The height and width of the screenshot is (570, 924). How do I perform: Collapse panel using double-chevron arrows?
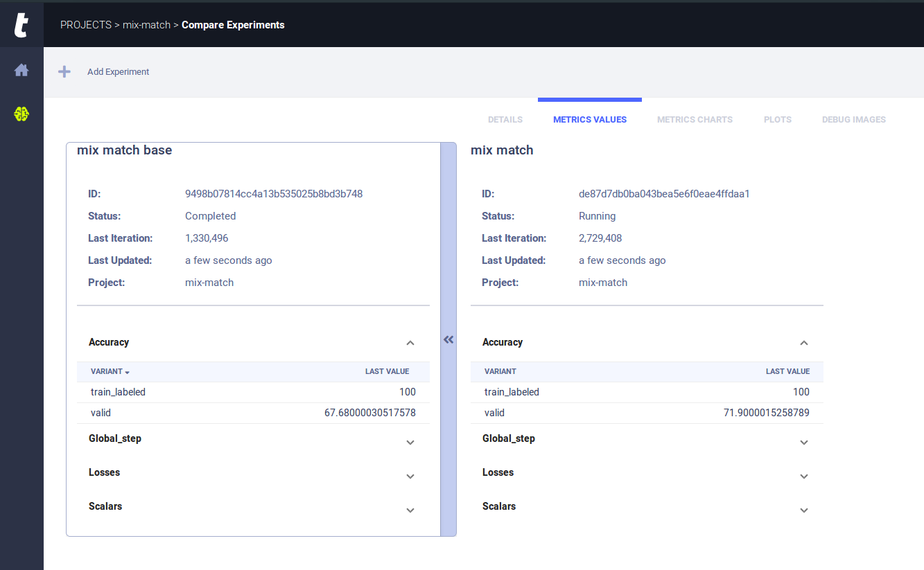[448, 339]
